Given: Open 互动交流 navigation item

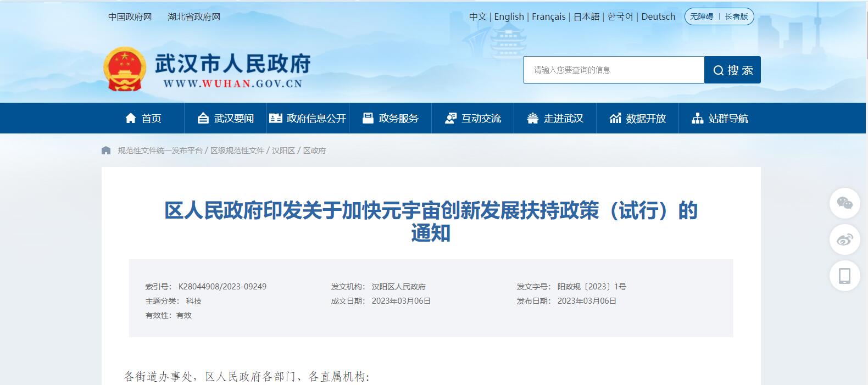Looking at the screenshot, I should 472,118.
